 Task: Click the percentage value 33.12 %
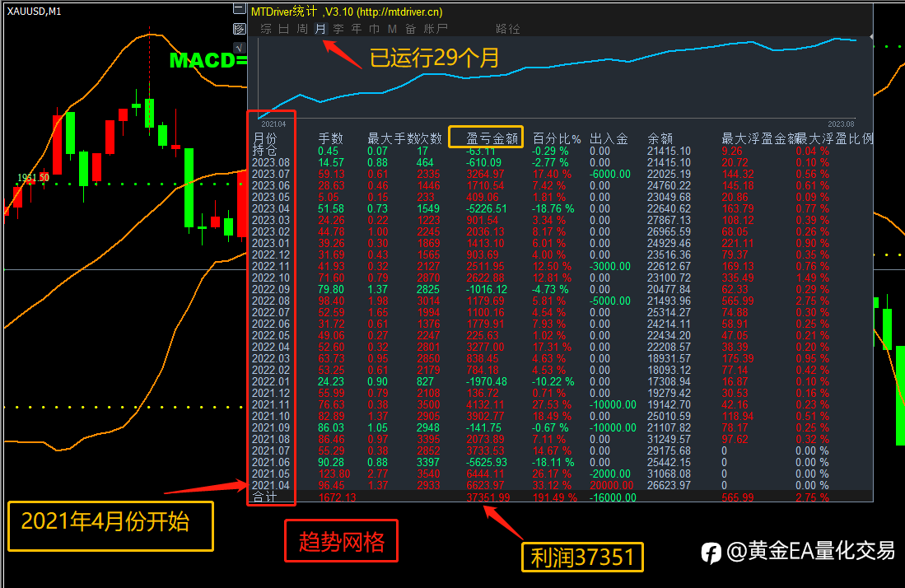pyautogui.click(x=552, y=486)
